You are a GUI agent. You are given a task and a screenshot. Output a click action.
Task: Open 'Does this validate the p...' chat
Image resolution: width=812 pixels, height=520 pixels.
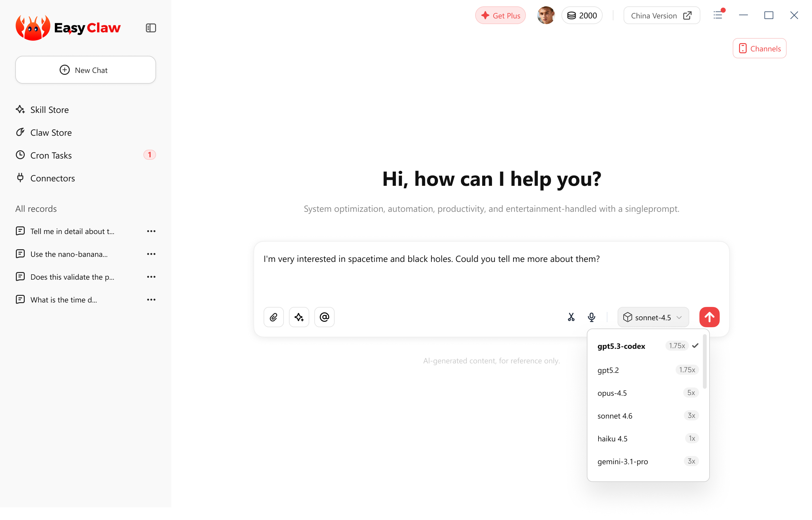click(x=72, y=277)
